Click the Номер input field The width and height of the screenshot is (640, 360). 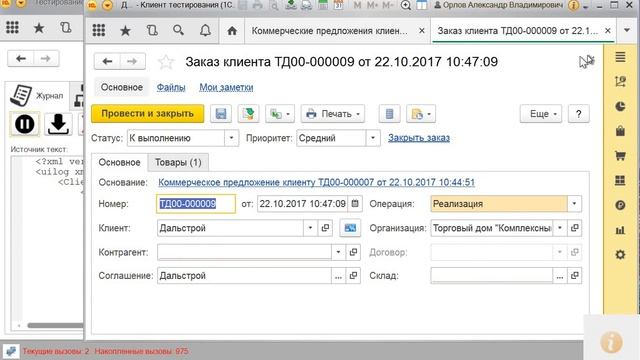(196, 203)
